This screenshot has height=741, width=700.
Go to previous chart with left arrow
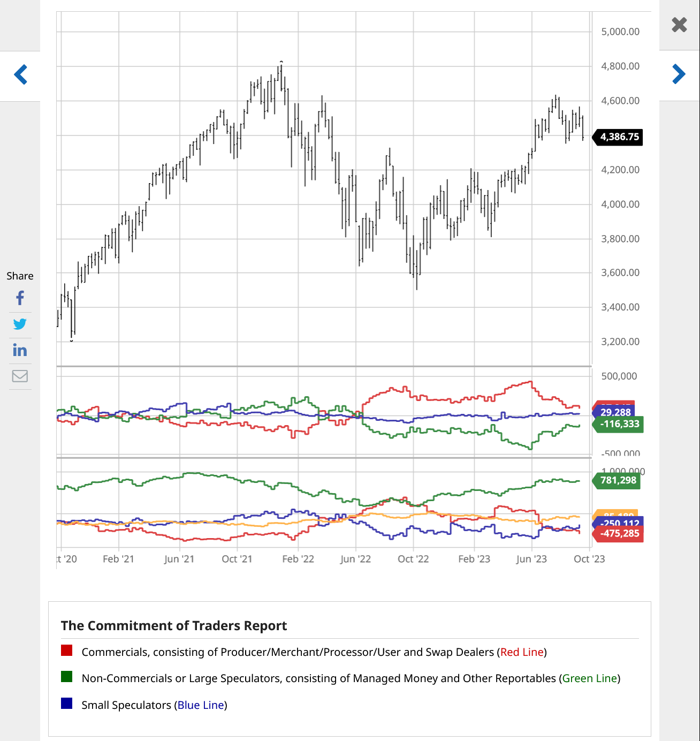20,75
